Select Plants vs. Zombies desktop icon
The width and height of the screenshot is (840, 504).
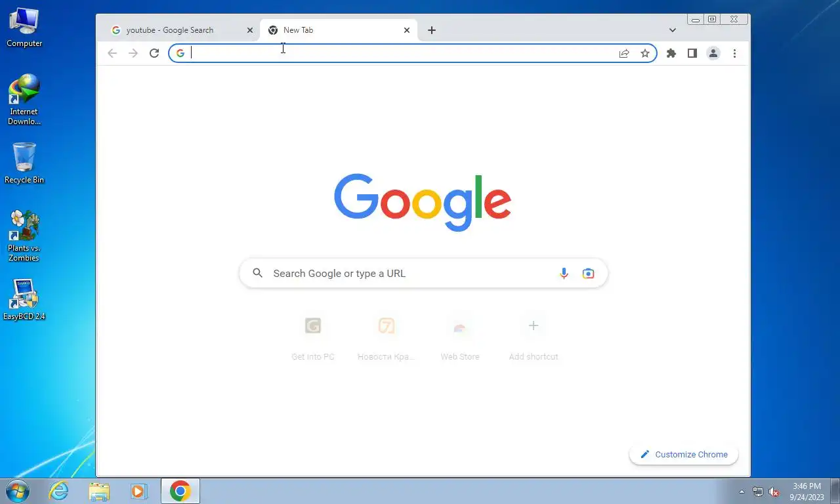(24, 236)
